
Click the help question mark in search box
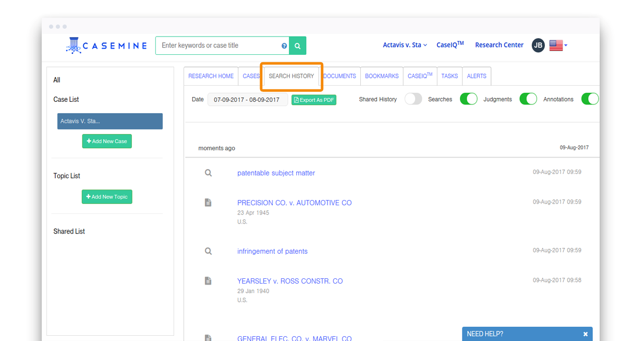pyautogui.click(x=284, y=46)
